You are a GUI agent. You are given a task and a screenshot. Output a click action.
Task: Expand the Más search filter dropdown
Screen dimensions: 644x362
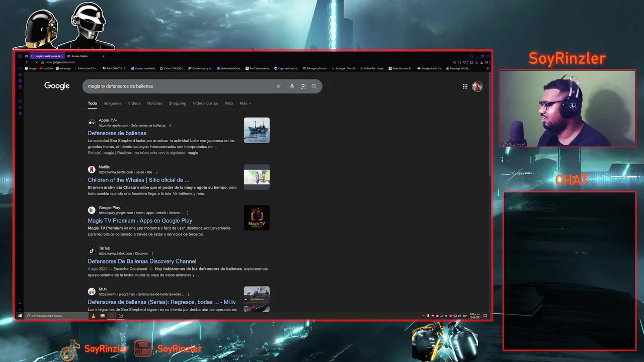[x=245, y=103]
